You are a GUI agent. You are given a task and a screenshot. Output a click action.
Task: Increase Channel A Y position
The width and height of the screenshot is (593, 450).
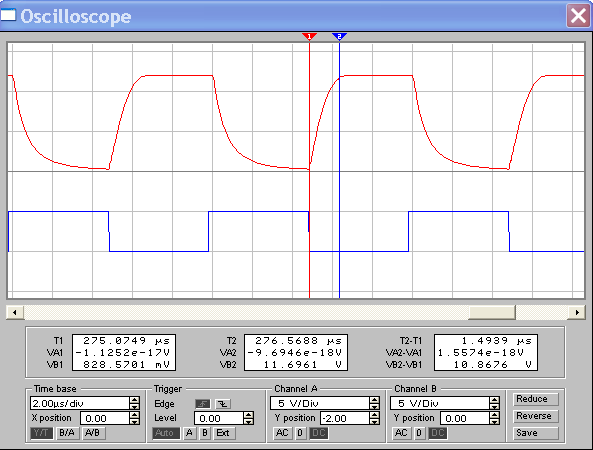(x=374, y=415)
